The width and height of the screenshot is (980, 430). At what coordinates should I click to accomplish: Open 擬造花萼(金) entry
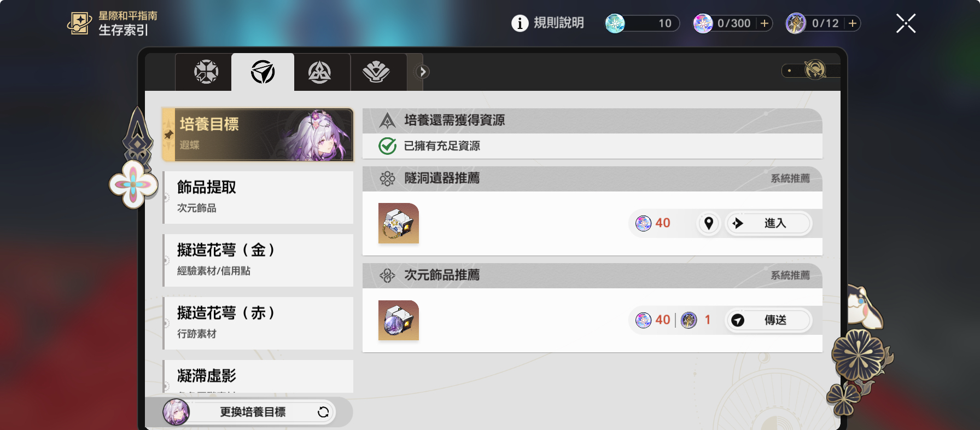tap(258, 260)
